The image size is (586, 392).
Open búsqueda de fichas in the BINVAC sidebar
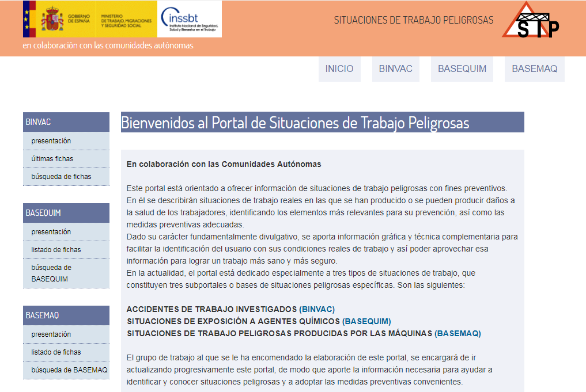click(66, 177)
